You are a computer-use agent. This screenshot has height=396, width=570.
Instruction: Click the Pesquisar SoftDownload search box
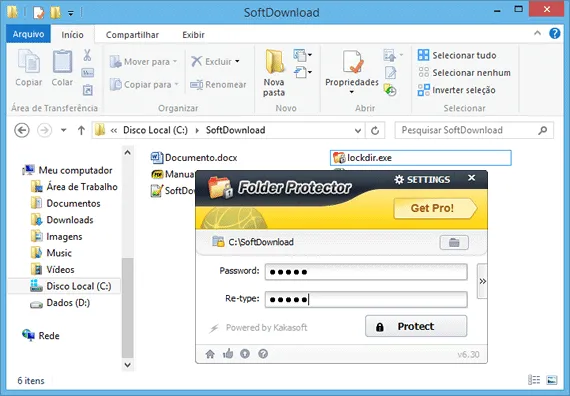474,130
